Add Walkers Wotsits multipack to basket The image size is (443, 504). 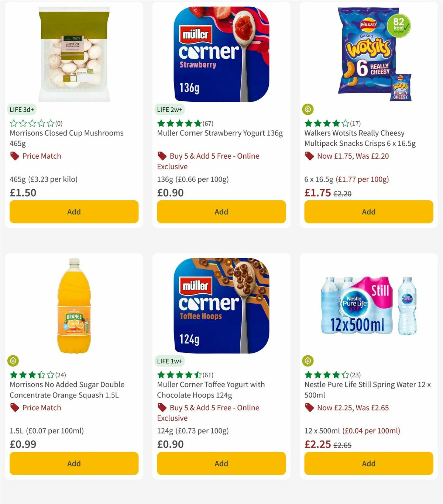pyautogui.click(x=368, y=212)
